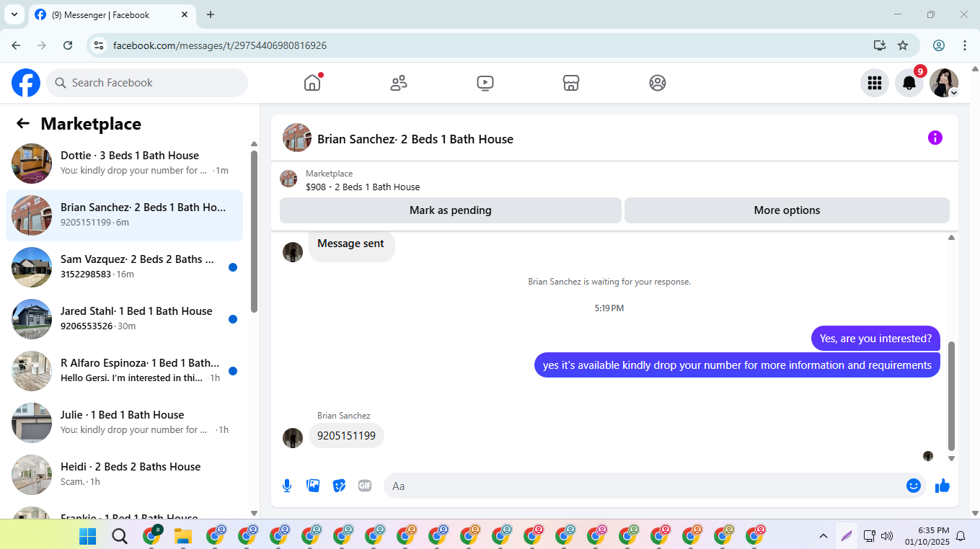Open the account profile picture menu
The width and height of the screenshot is (980, 549).
[944, 83]
